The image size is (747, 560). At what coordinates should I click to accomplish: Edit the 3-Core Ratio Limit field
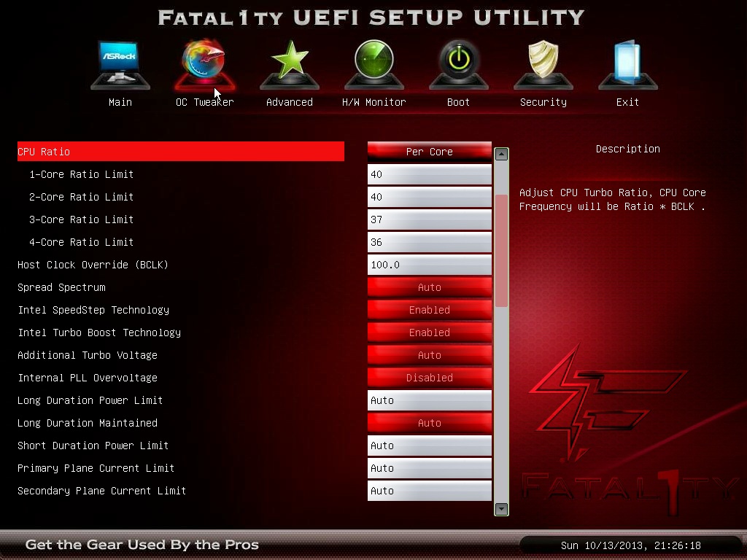pos(429,219)
